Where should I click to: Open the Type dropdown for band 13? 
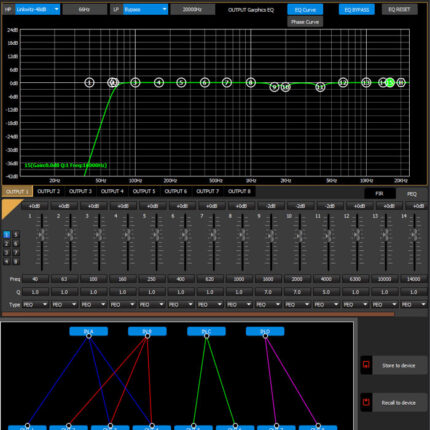tap(385, 304)
